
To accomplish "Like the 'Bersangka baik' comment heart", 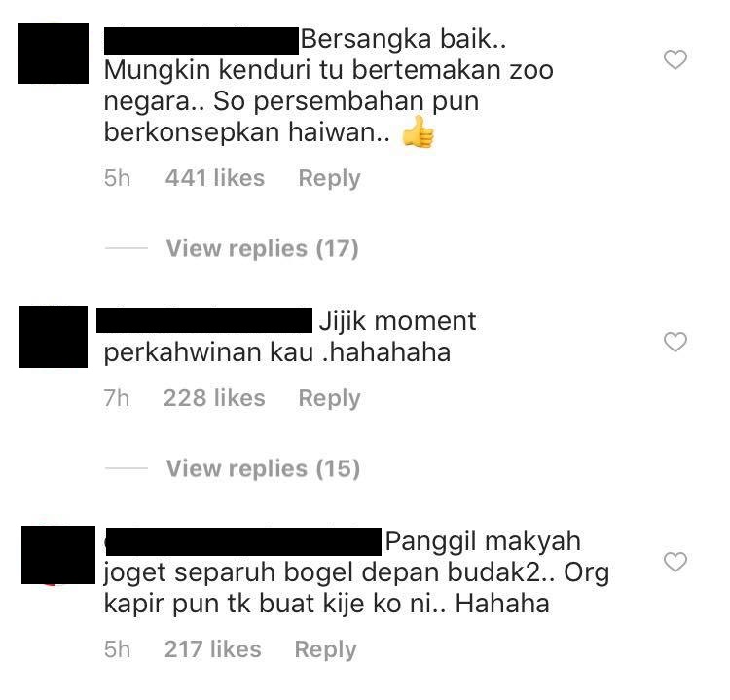I will (x=675, y=59).
